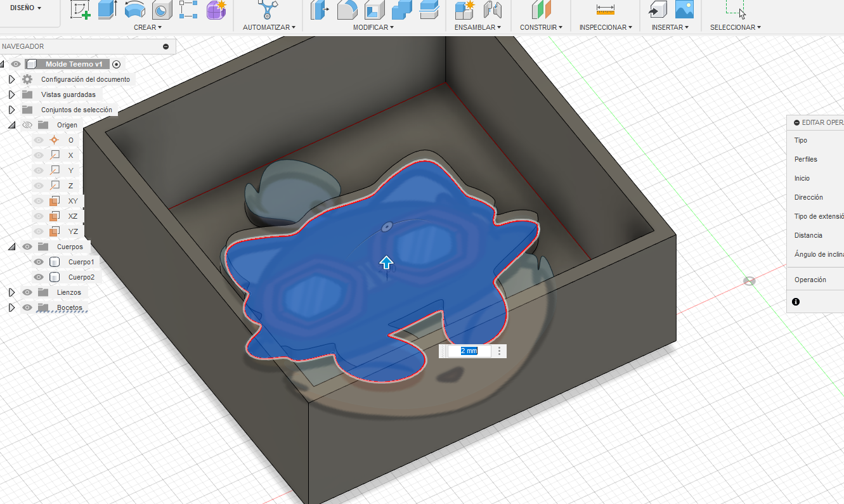Image resolution: width=844 pixels, height=504 pixels.
Task: Click the Automatizar tool icon
Action: pyautogui.click(x=268, y=9)
